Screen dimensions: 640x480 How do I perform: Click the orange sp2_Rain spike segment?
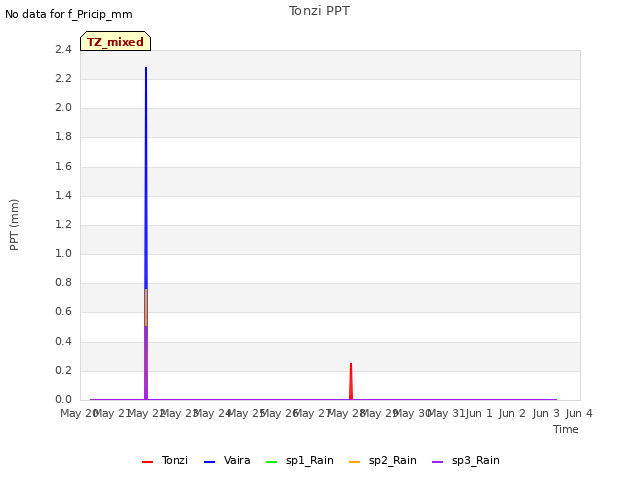pyautogui.click(x=146, y=307)
